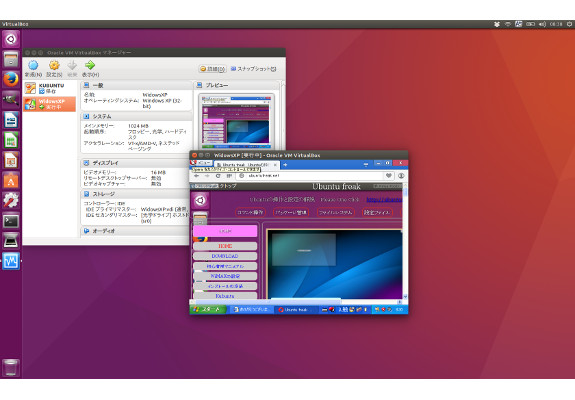Click the コマンド操作 navigation button
Image resolution: width=575 pixels, height=400 pixels.
(x=250, y=212)
